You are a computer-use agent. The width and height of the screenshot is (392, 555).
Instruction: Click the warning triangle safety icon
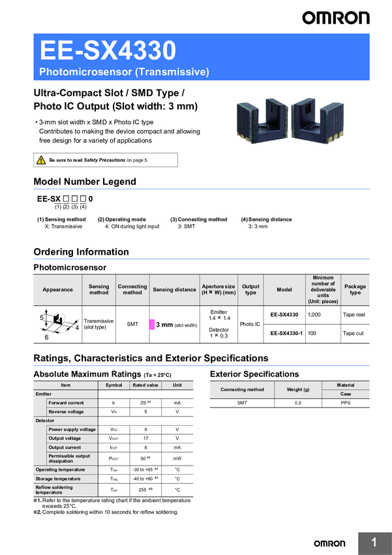41,160
